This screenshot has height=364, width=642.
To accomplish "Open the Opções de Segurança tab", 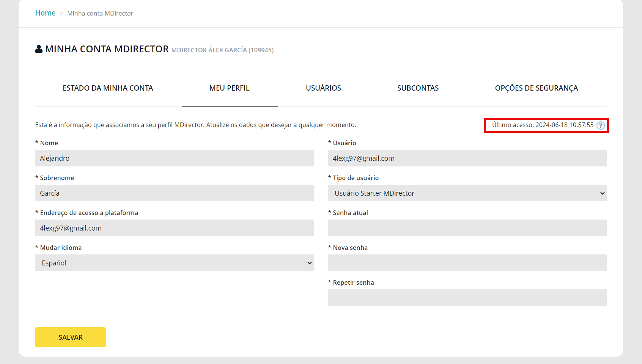I will tap(536, 88).
